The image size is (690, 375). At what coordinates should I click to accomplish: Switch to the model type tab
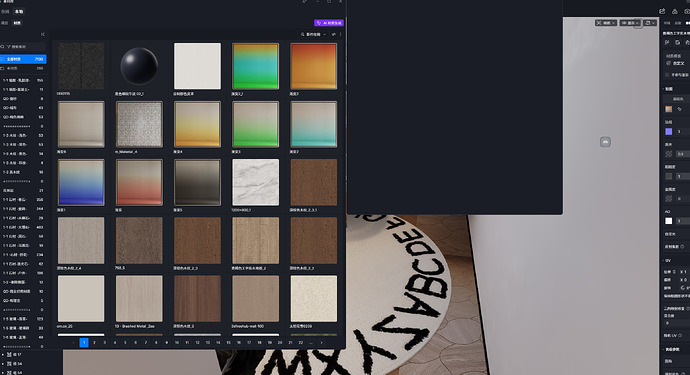(x=4, y=23)
